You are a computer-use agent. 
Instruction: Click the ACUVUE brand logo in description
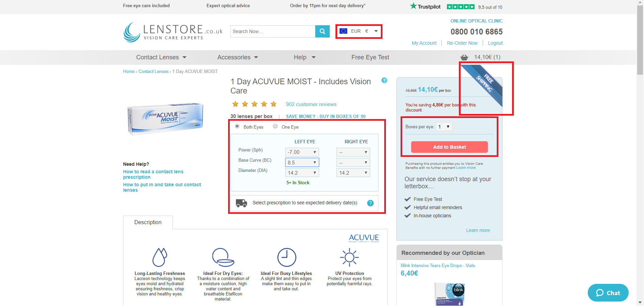364,238
